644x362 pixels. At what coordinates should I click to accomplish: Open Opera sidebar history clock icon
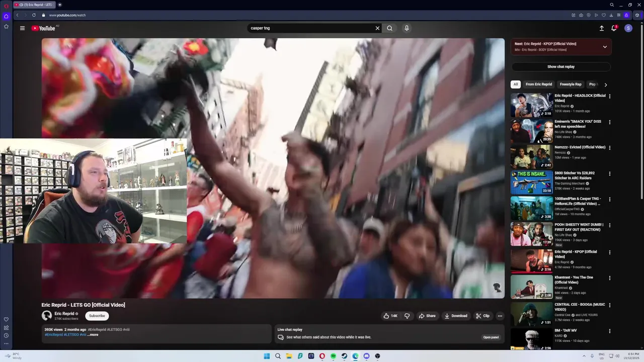click(6, 335)
